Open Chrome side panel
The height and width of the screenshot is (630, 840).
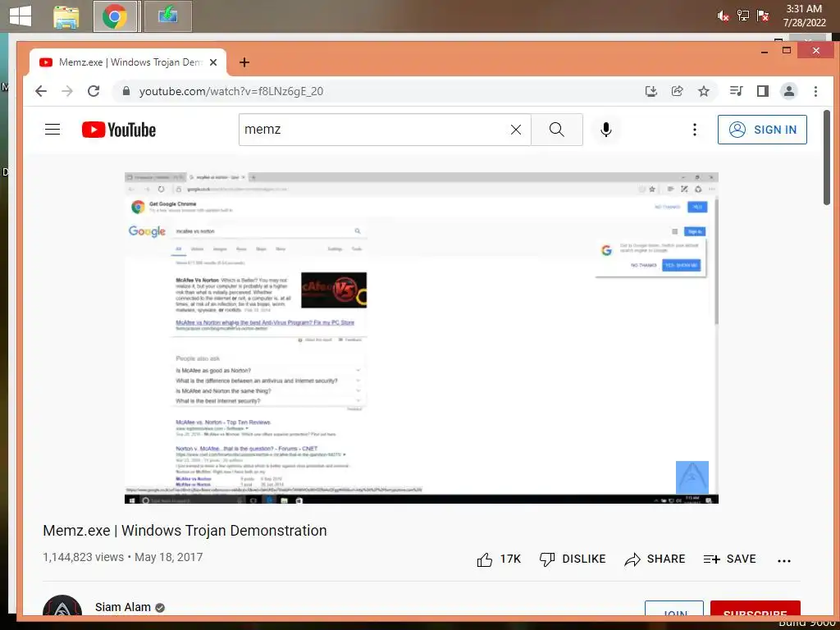762,91
